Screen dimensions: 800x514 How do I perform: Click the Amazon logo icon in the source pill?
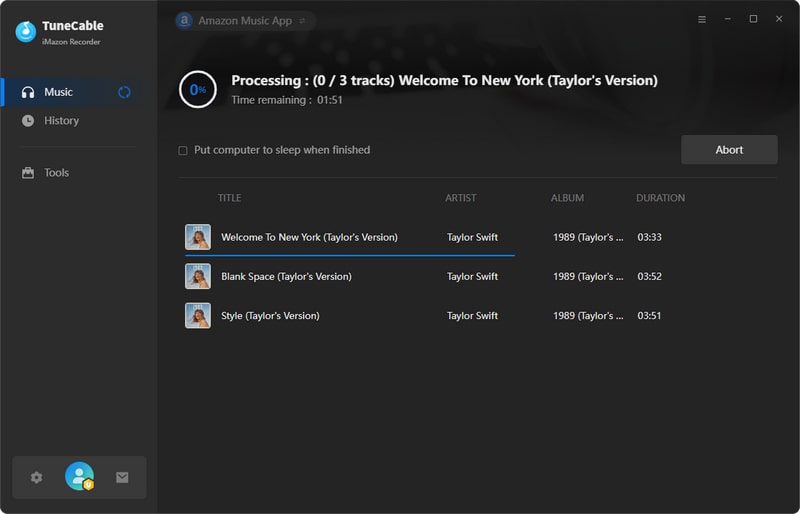coord(184,21)
